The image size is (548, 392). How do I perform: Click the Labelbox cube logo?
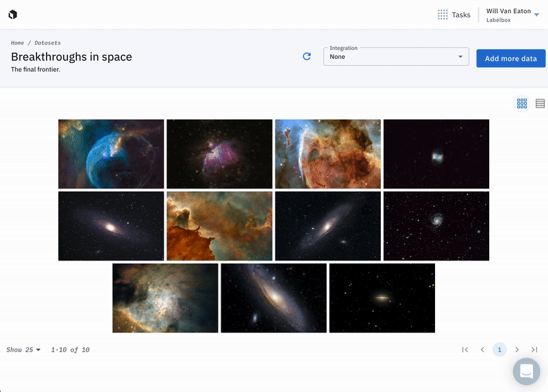(13, 14)
